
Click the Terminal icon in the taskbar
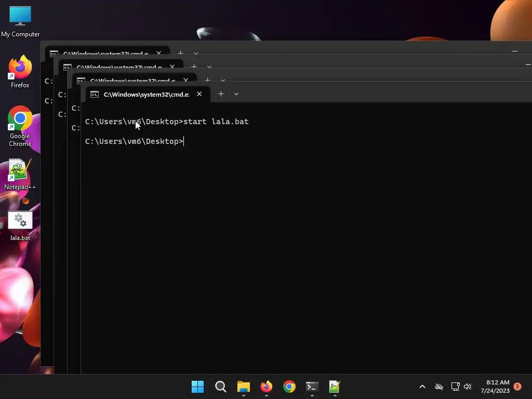pos(312,387)
